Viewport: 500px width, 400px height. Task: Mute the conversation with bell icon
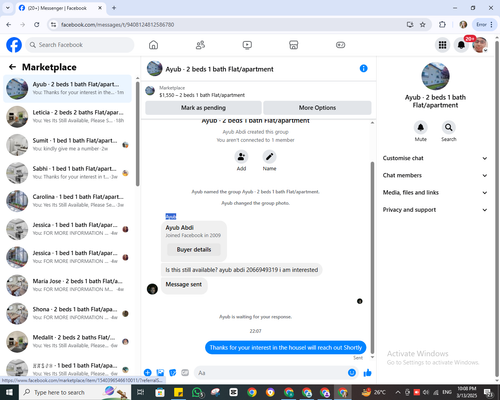421,127
